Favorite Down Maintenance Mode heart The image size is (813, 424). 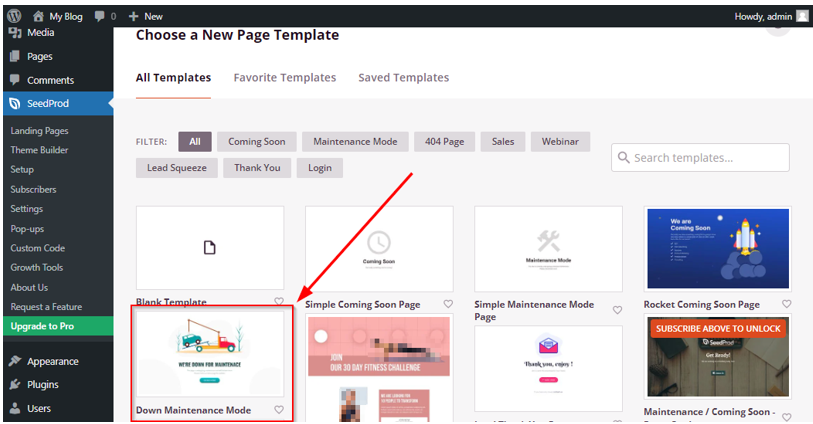pos(279,409)
